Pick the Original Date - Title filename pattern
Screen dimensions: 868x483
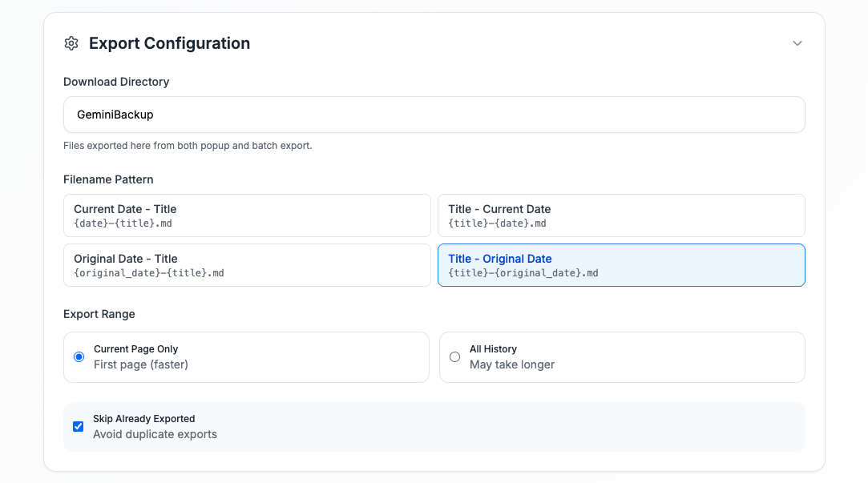coord(247,265)
